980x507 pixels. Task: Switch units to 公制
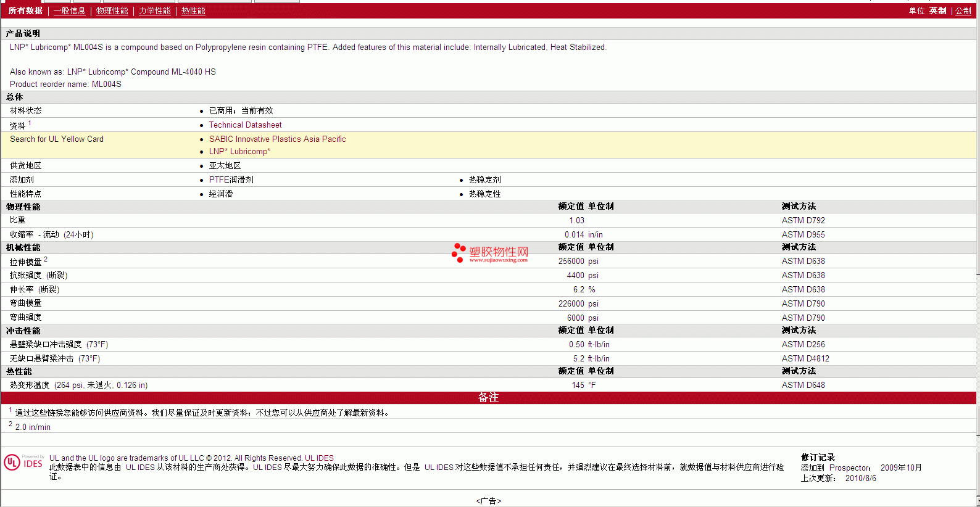click(963, 11)
